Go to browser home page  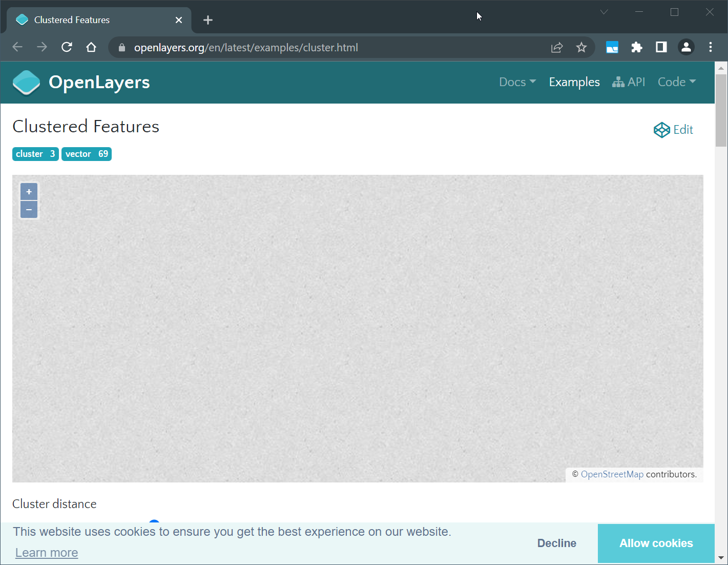click(x=91, y=47)
